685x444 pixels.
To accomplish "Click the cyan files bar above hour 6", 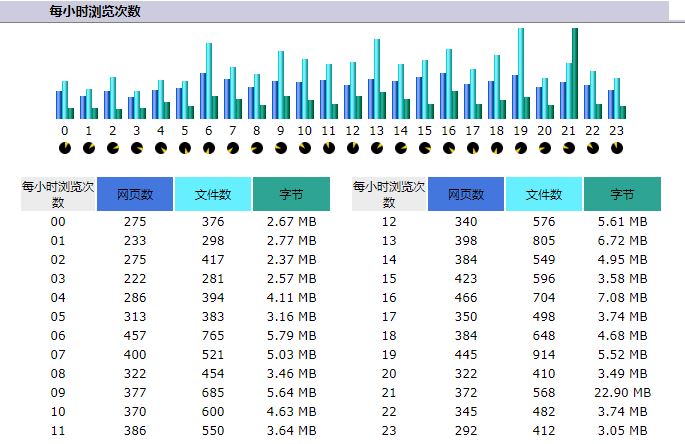I will [x=209, y=80].
